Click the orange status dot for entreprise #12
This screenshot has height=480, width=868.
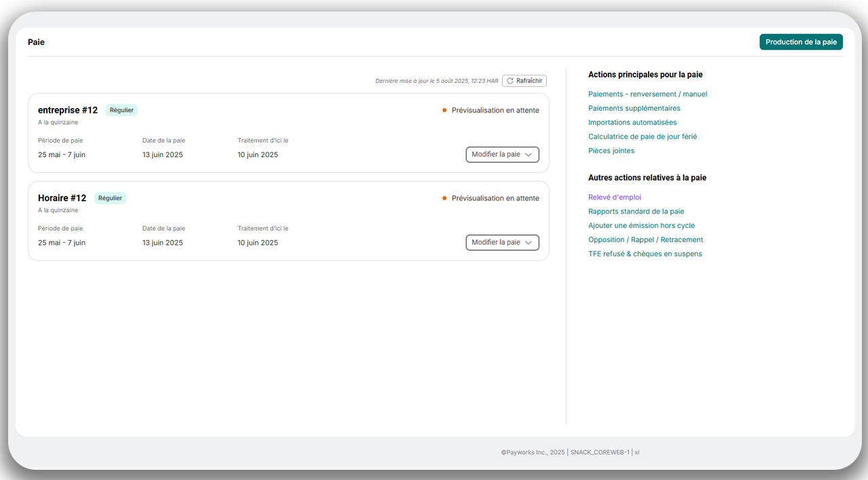click(444, 110)
